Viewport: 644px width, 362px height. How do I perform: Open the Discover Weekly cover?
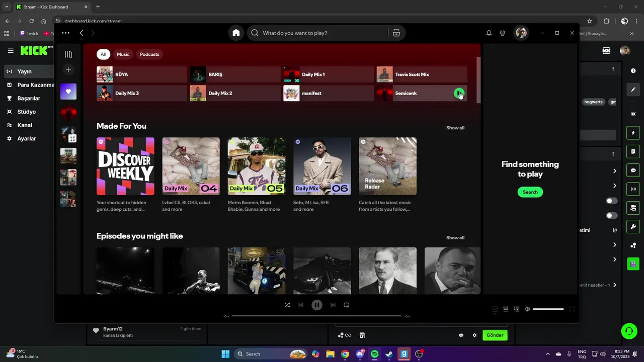click(125, 166)
